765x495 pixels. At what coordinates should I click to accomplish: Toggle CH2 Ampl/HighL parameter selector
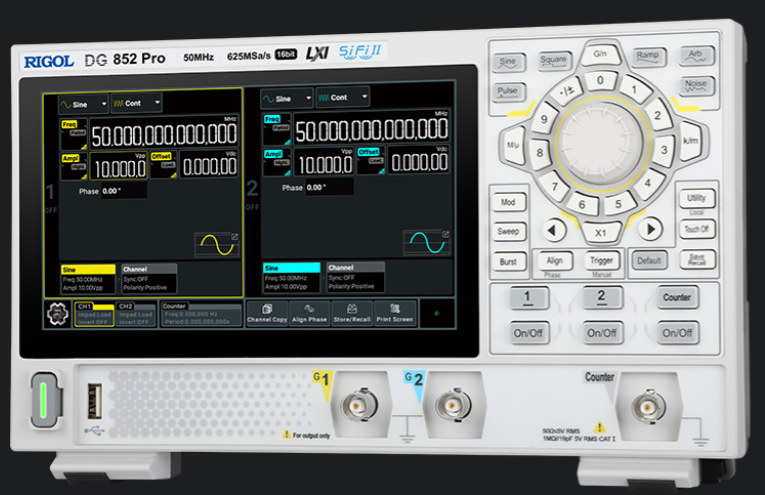(277, 162)
